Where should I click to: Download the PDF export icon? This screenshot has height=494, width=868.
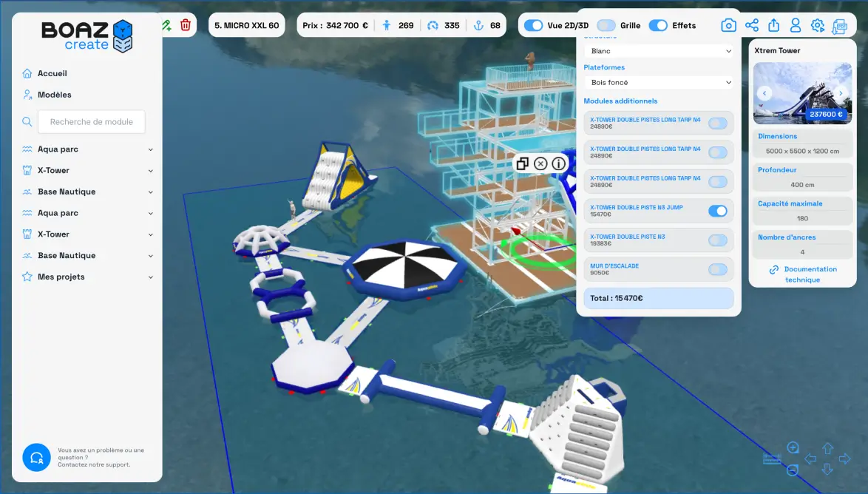[840, 26]
